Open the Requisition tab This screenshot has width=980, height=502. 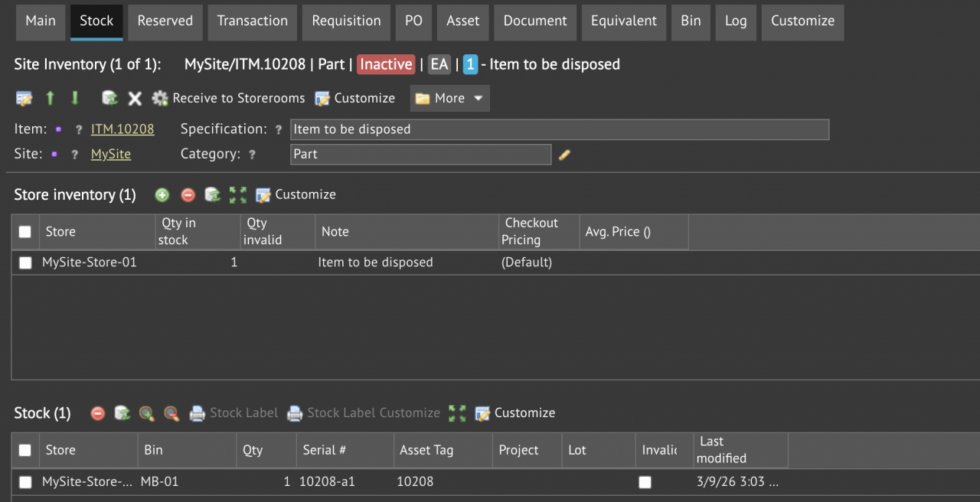(x=346, y=22)
